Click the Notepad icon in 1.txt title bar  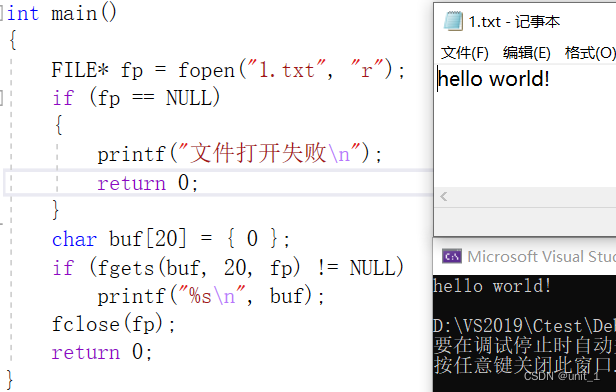pyautogui.click(x=453, y=21)
